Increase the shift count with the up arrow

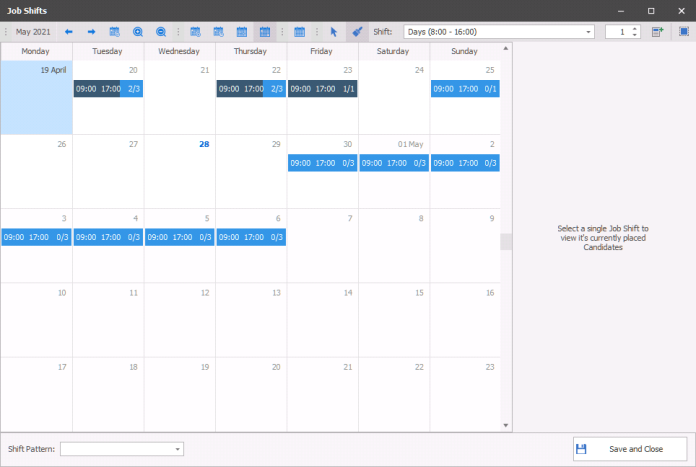tap(635, 29)
